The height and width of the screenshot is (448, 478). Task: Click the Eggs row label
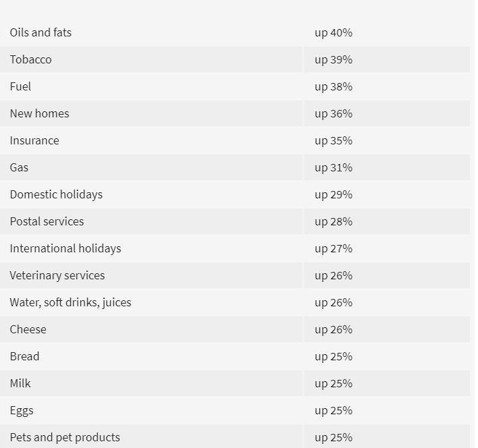[x=22, y=410]
